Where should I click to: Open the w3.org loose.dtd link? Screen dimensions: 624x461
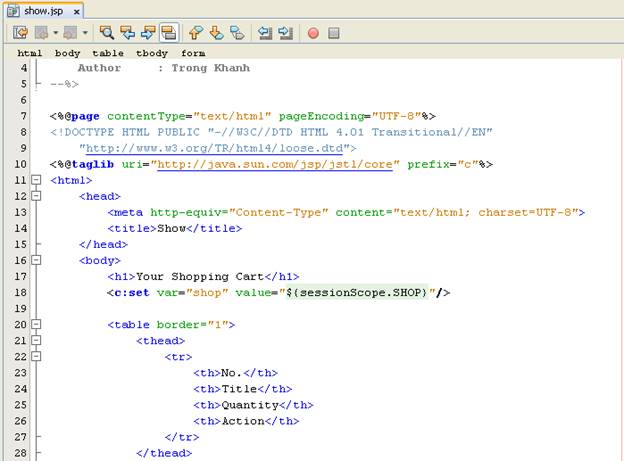[214, 148]
